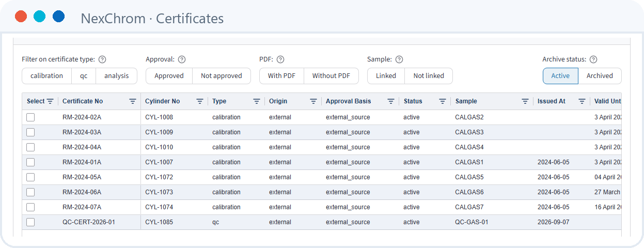Sort by Type column header

[x=219, y=101]
